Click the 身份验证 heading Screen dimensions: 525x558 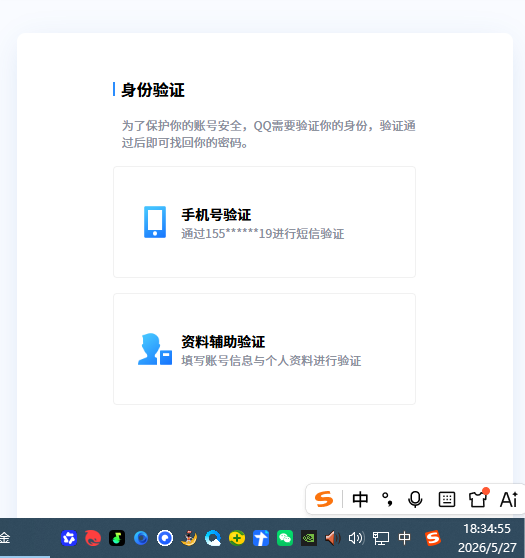[x=153, y=90]
